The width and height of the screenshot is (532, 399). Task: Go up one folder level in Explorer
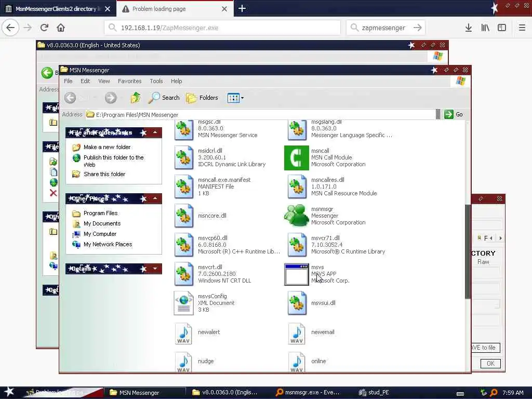136,98
